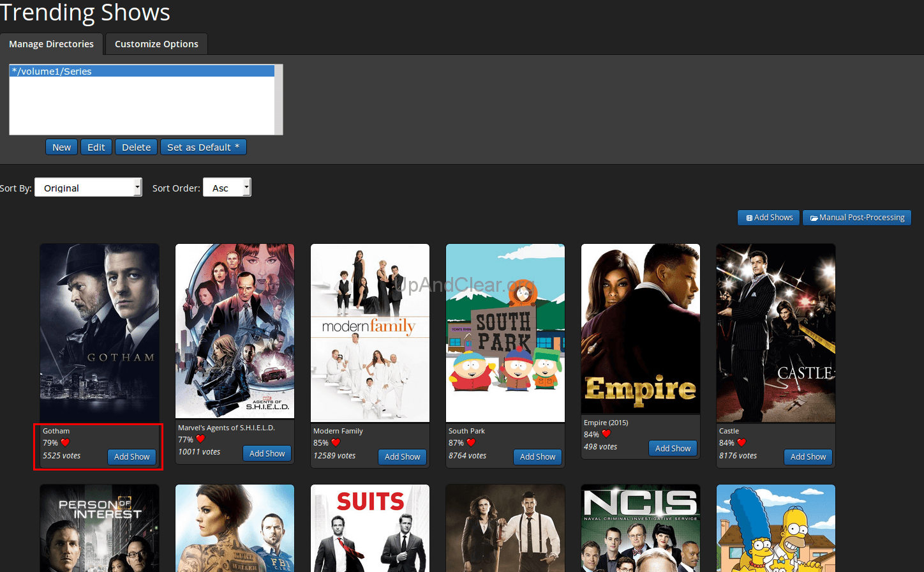Open Add Shows with the grid icon
924x572 pixels.
(x=768, y=218)
